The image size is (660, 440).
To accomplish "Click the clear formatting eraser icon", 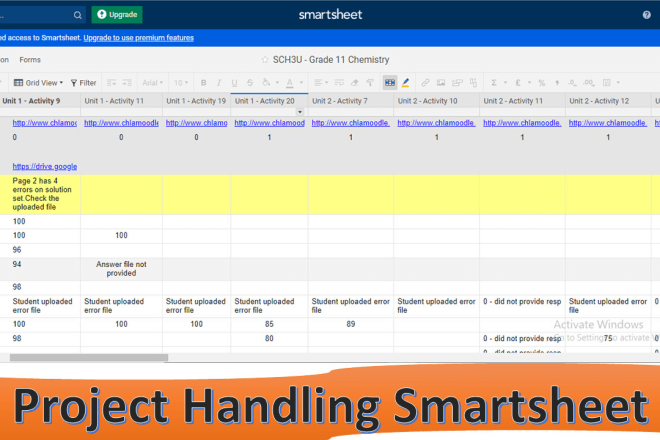I will click(354, 83).
